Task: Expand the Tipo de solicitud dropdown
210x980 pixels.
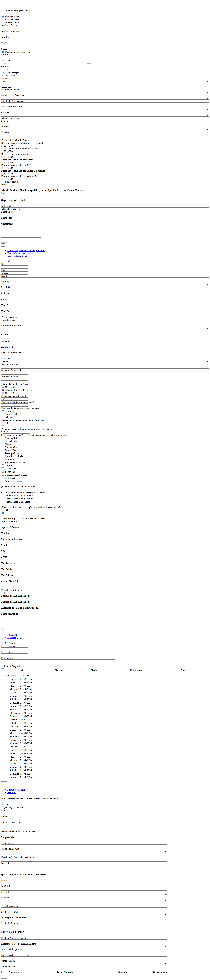Action: click(105, 185)
